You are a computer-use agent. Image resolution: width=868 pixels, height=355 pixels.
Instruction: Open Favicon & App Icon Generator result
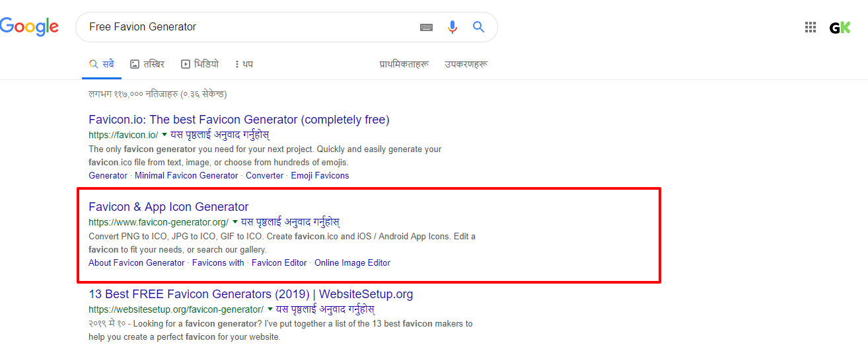[x=168, y=207]
